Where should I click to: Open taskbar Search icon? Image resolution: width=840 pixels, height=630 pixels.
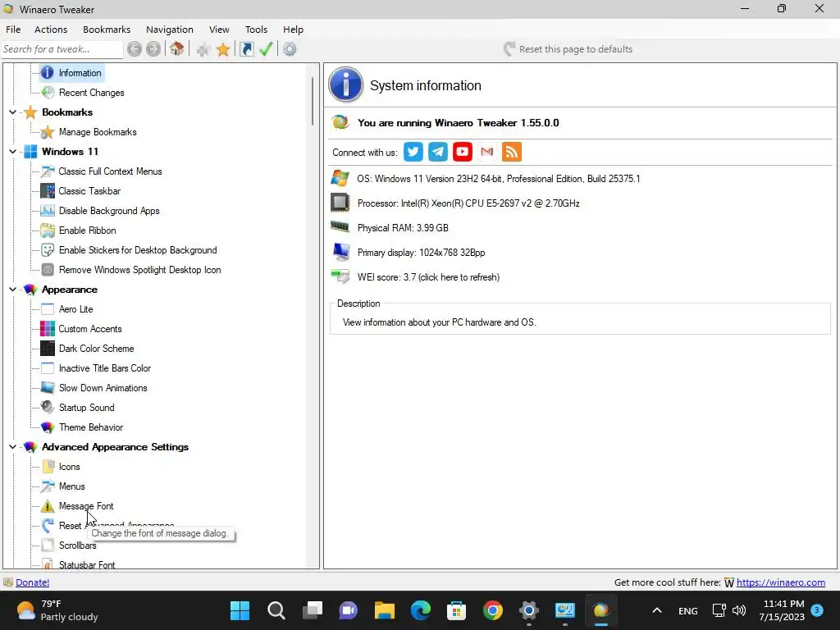click(276, 610)
